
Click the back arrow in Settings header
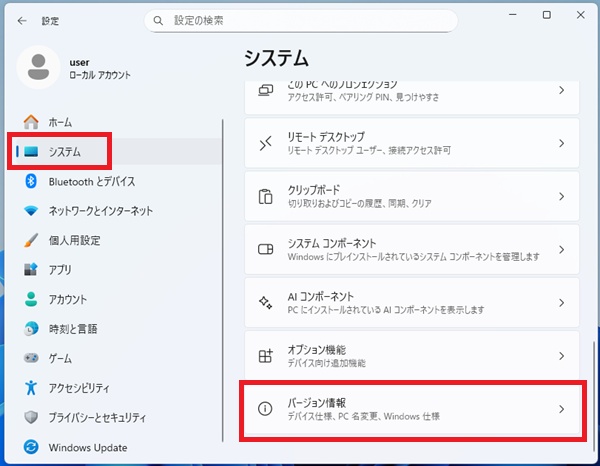point(22,21)
